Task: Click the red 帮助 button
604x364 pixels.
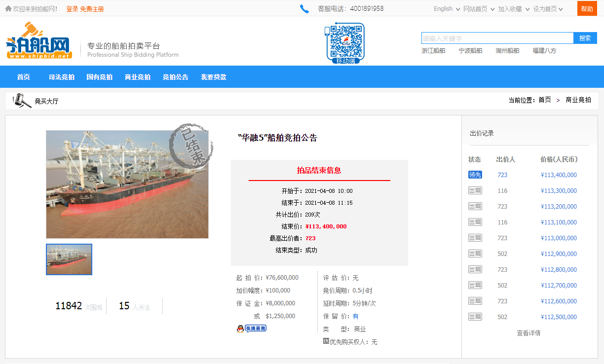Action: tap(587, 8)
